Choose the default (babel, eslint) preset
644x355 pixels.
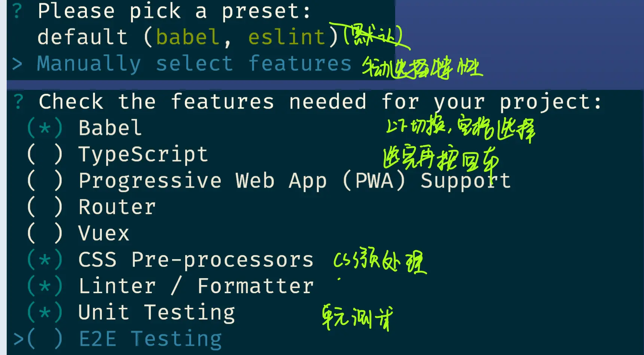188,37
